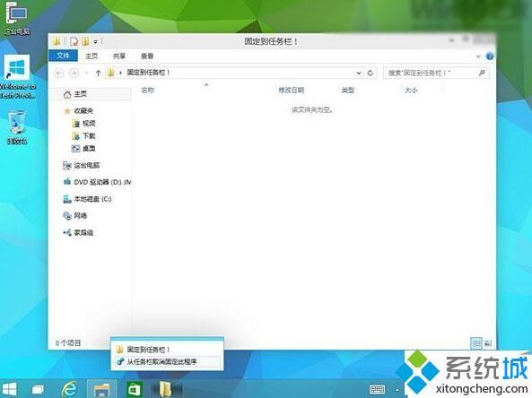Expand the address bar history dropdown

click(x=358, y=73)
